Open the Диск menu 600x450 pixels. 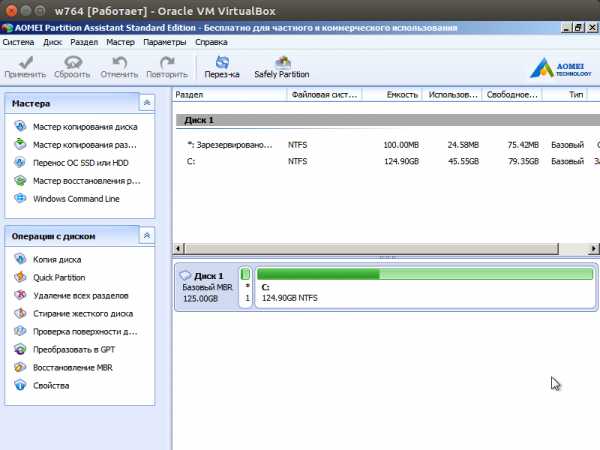pos(52,42)
